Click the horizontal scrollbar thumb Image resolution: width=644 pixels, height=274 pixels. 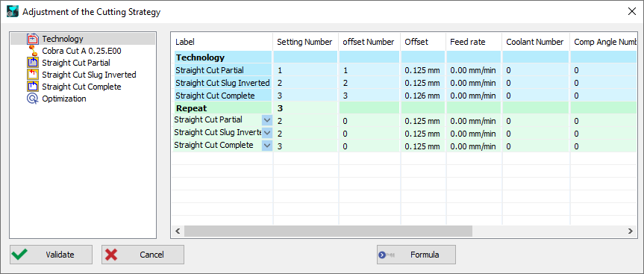(328, 231)
